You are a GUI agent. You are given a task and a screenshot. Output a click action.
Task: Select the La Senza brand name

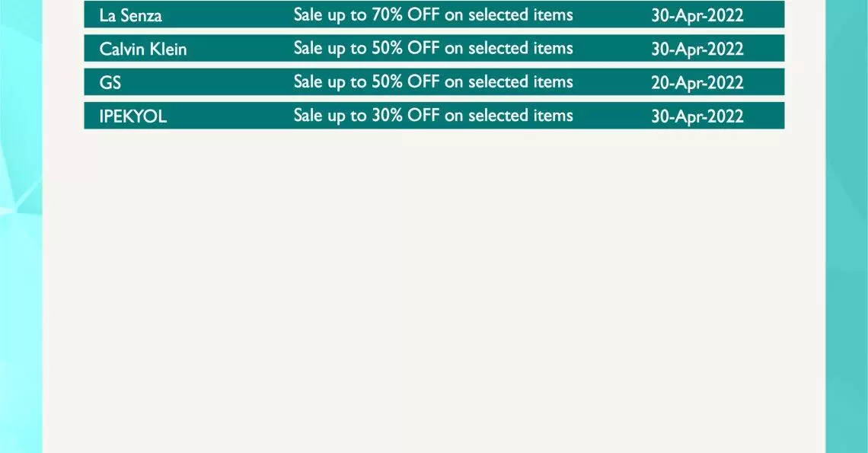(x=131, y=15)
